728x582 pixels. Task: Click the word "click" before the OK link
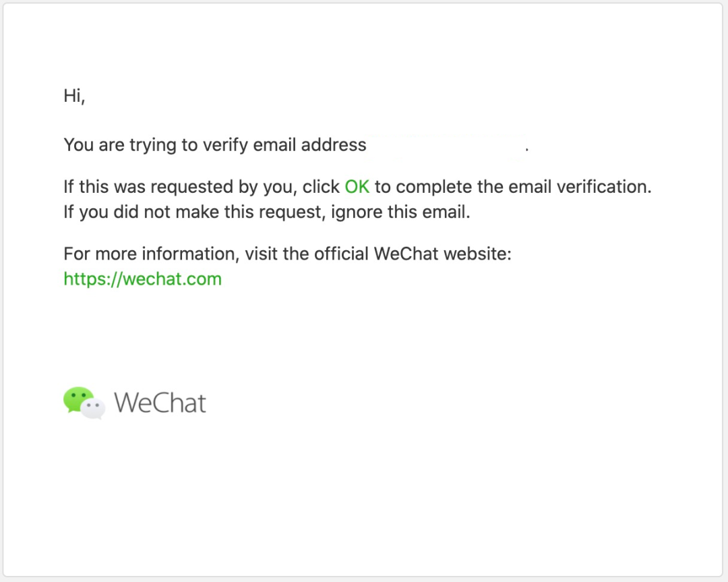[x=321, y=187]
